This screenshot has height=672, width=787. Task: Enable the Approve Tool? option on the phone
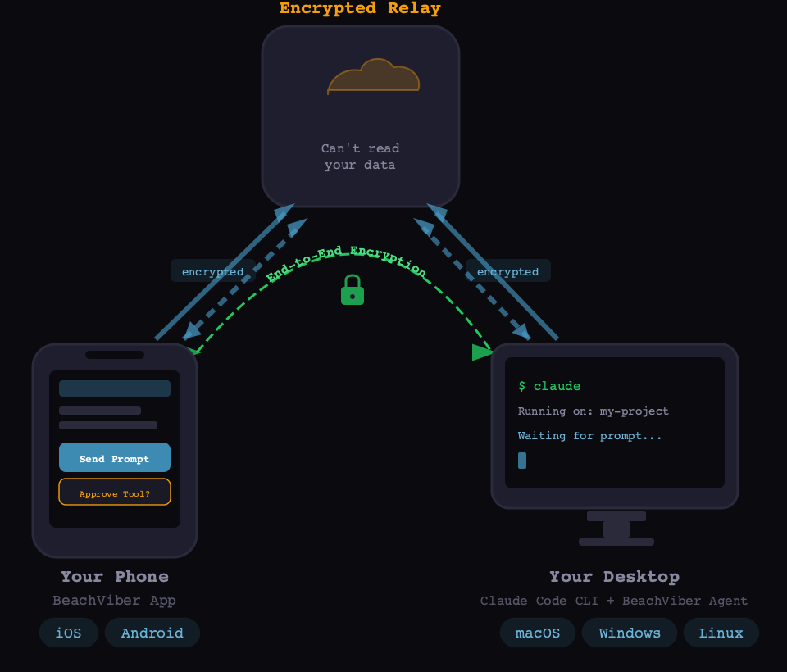click(114, 493)
